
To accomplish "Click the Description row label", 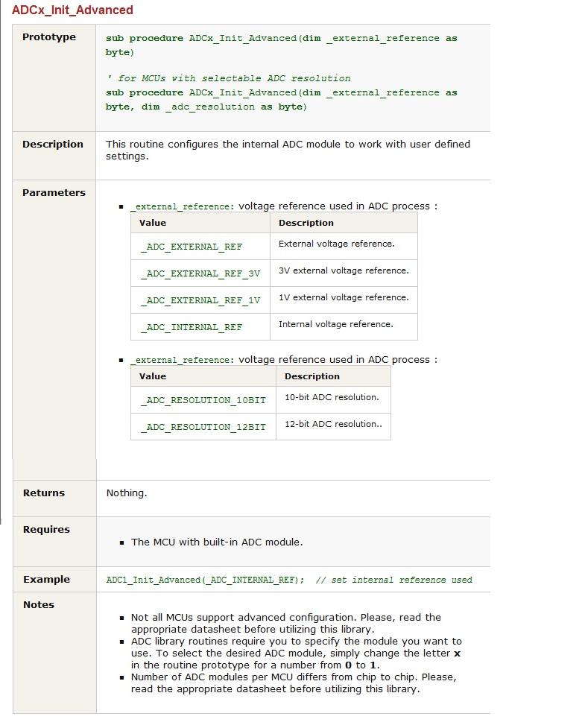I will click(x=53, y=145).
